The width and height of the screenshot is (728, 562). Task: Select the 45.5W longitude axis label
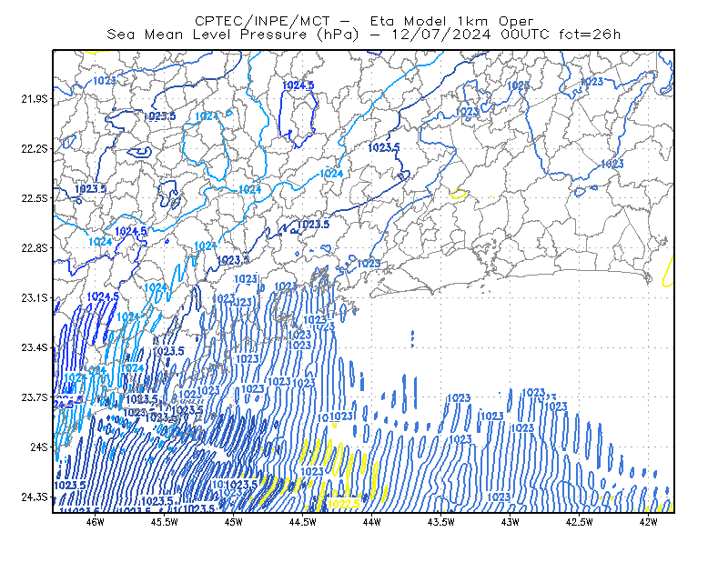[x=165, y=522]
